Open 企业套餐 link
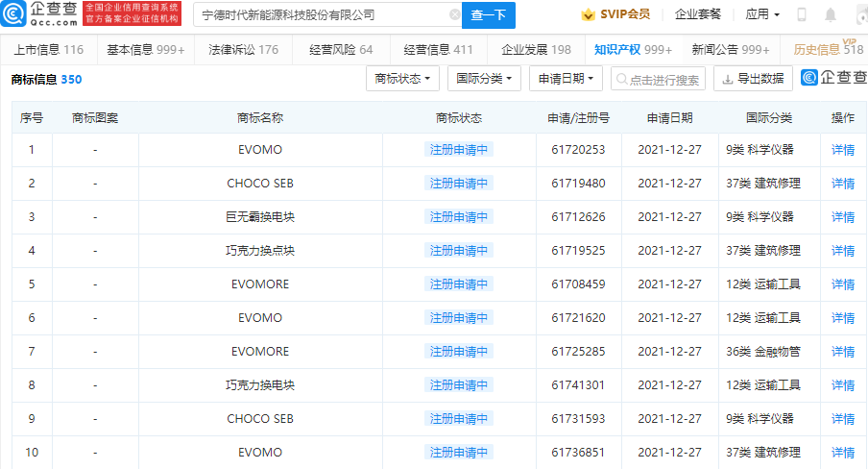Screen dimensions: 868x469 click(x=697, y=14)
